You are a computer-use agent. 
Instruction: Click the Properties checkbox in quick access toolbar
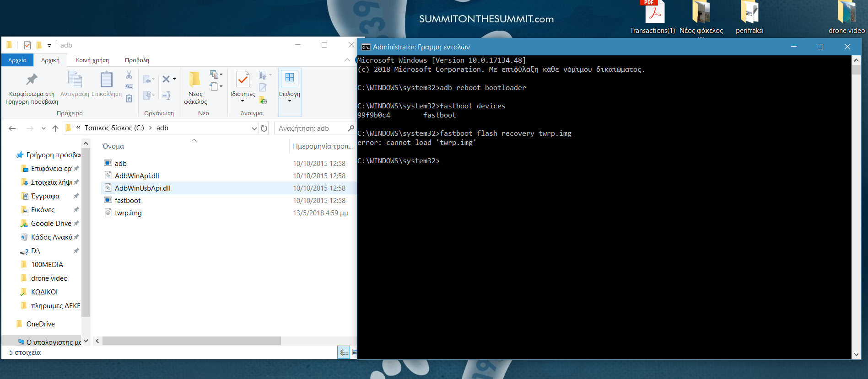(x=27, y=45)
